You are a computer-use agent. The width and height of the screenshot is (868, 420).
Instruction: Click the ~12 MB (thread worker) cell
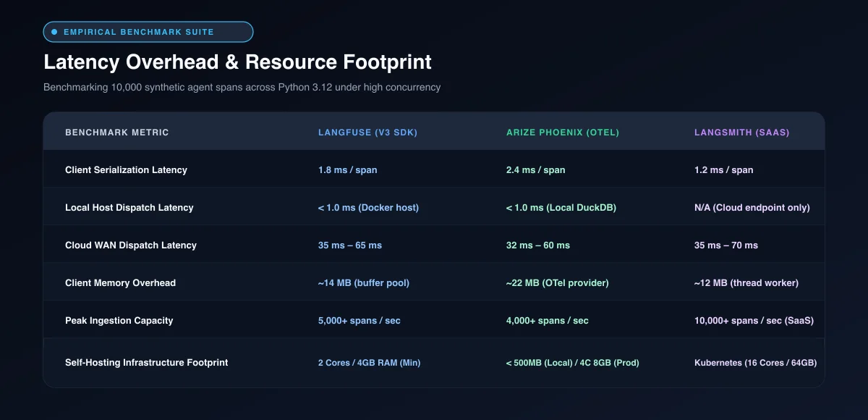(x=746, y=283)
